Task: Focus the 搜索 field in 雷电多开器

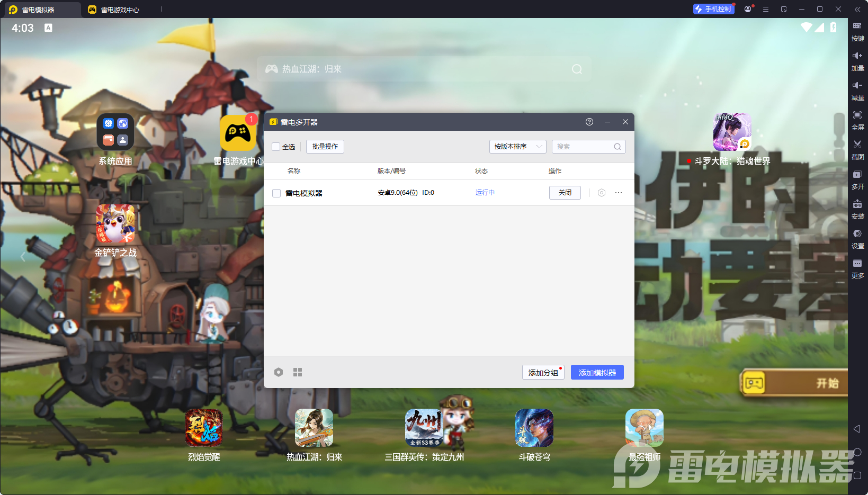Action: 589,147
